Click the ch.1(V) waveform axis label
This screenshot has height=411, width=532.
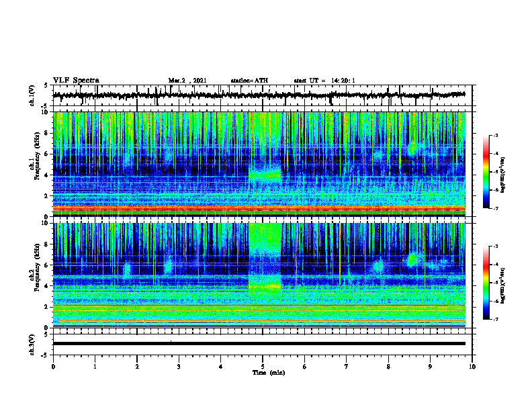click(32, 95)
